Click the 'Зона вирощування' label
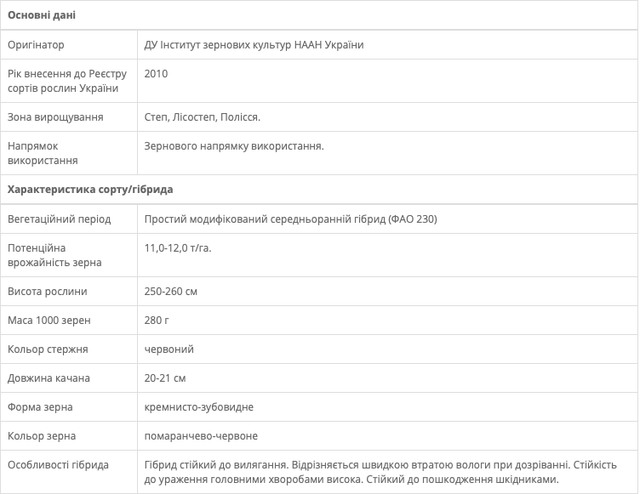The height and width of the screenshot is (494, 640). pos(55,117)
